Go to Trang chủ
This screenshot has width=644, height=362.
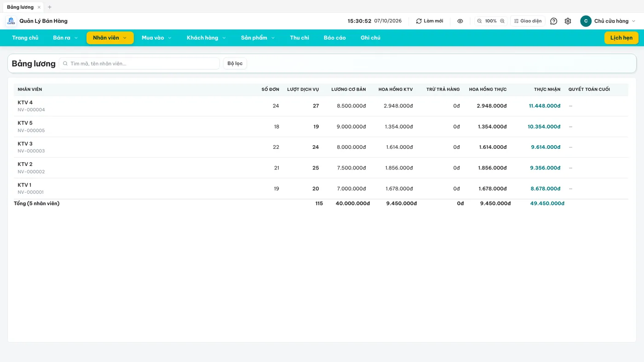[x=25, y=38]
